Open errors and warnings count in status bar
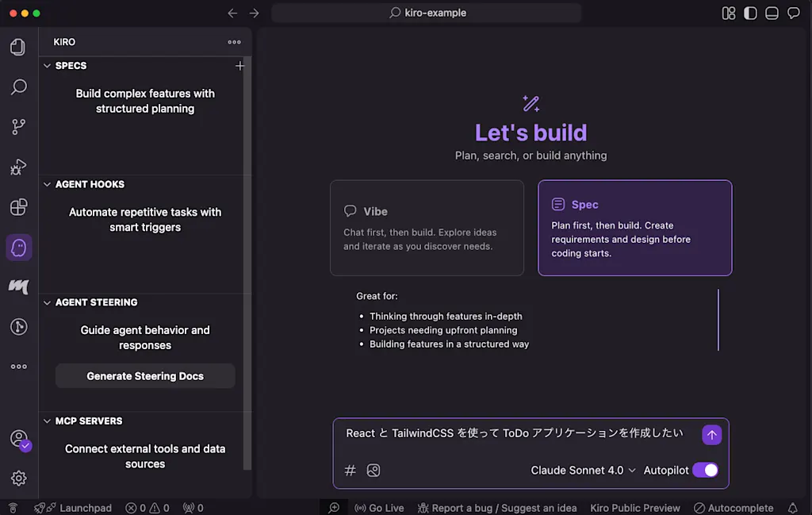The image size is (812, 515). pyautogui.click(x=147, y=508)
